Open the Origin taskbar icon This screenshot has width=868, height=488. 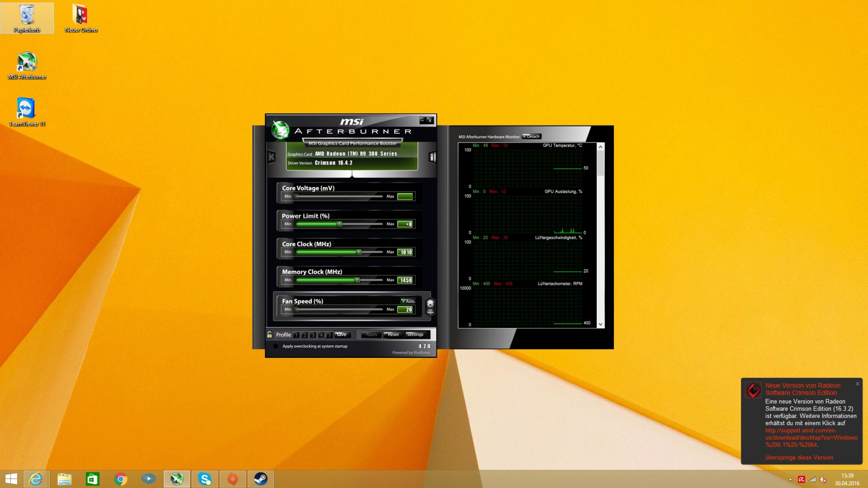[x=232, y=479]
